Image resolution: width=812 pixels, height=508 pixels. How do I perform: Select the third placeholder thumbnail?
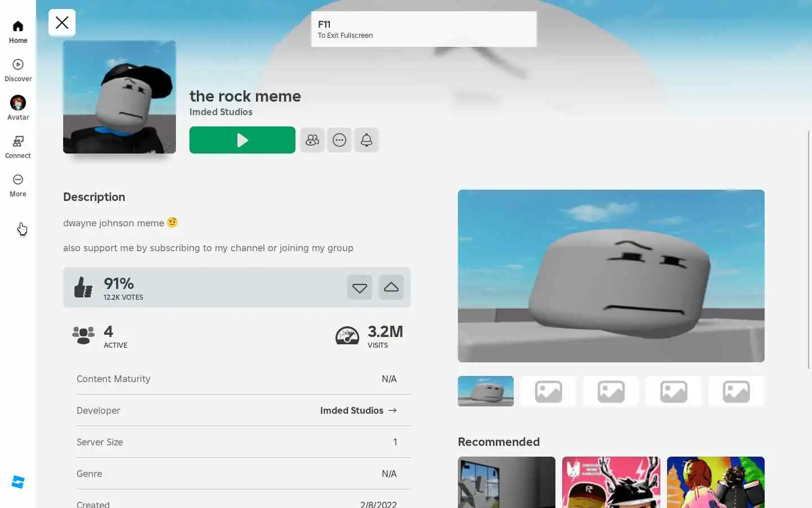click(611, 391)
